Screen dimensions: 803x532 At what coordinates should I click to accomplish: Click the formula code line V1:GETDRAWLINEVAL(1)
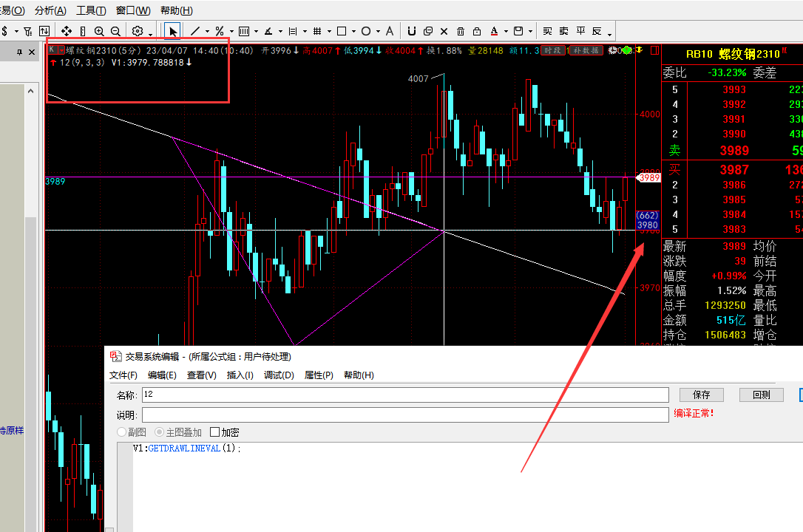(x=187, y=448)
